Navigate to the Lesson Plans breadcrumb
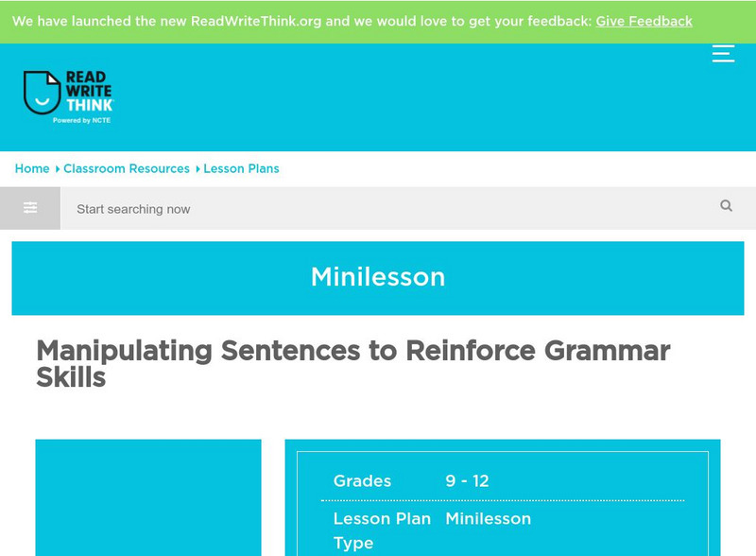Image resolution: width=756 pixels, height=556 pixels. coord(241,168)
